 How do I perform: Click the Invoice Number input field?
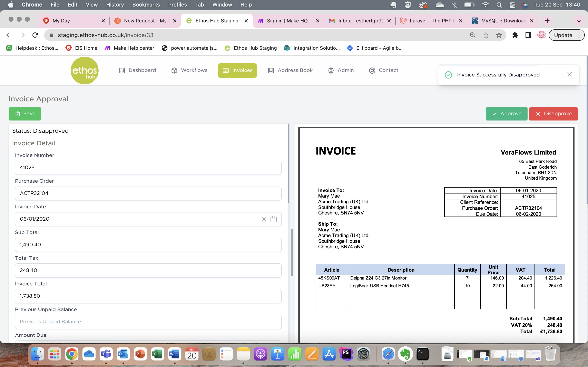(x=148, y=167)
